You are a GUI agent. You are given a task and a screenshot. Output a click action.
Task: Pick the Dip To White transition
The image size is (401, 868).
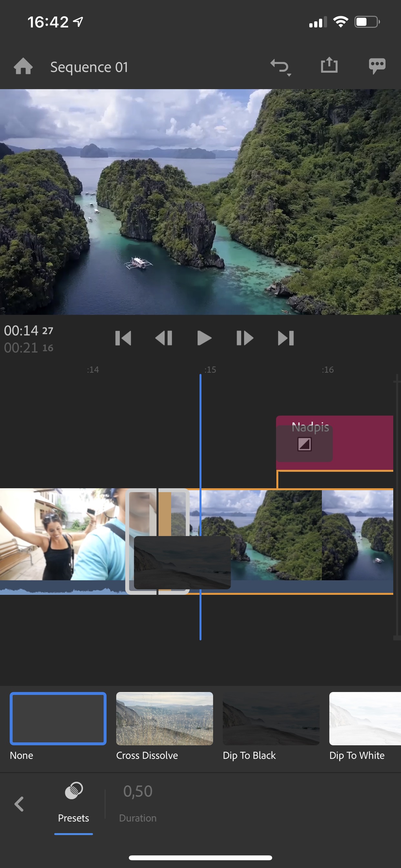click(365, 718)
